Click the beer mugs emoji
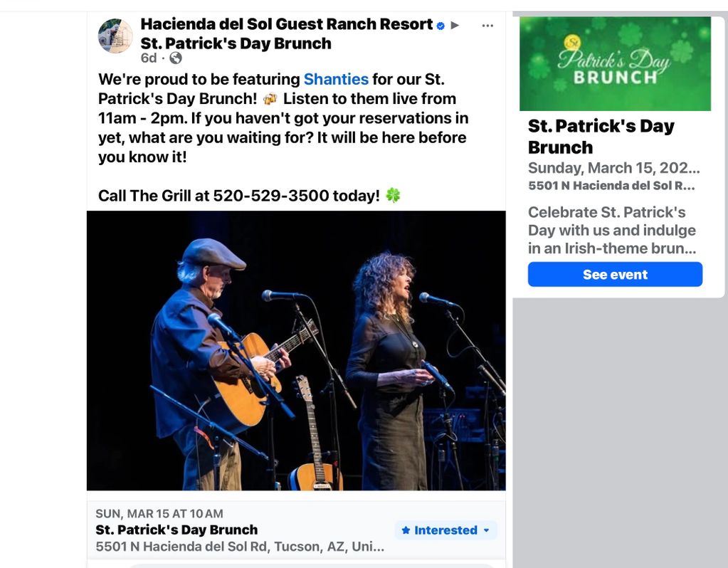The height and width of the screenshot is (568, 728). (x=270, y=99)
